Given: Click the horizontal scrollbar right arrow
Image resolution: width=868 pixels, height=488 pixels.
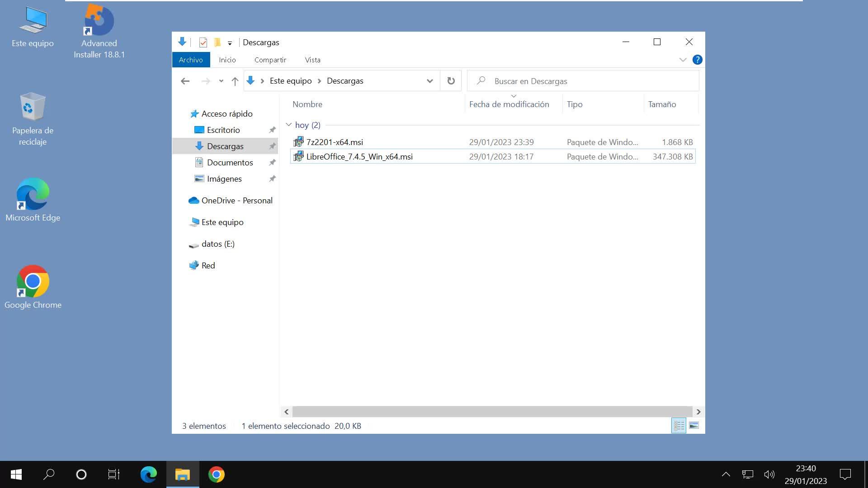Looking at the screenshot, I should point(698,412).
